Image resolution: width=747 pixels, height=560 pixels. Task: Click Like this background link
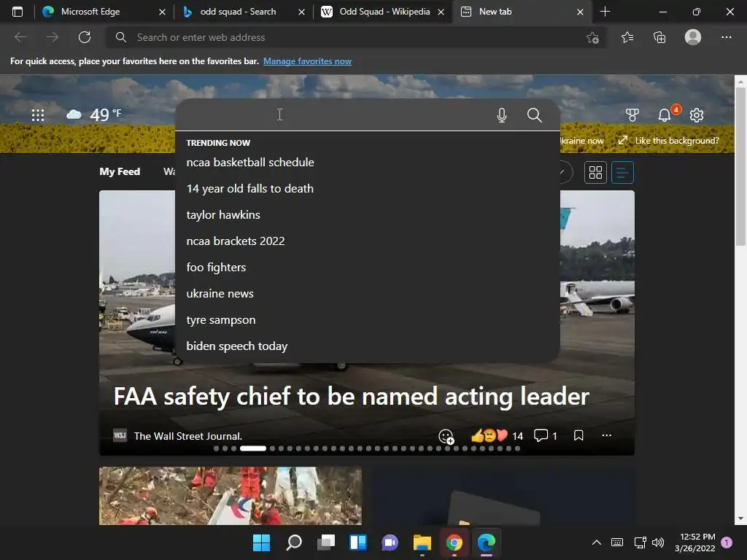point(668,141)
